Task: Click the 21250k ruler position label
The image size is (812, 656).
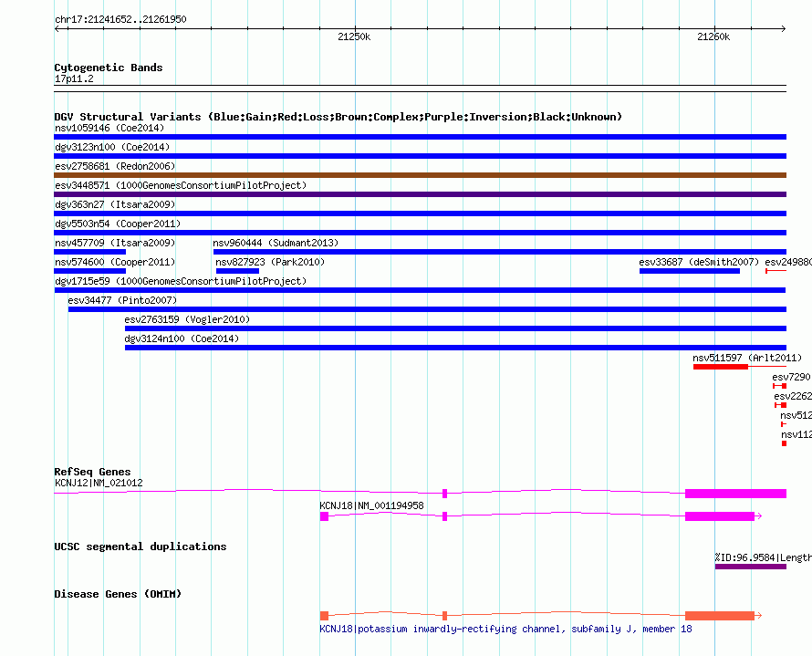Action: tap(354, 36)
